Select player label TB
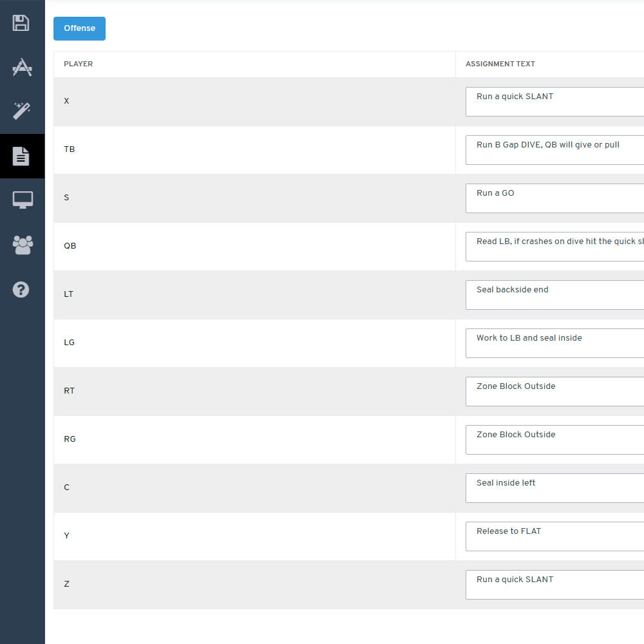 (x=69, y=149)
